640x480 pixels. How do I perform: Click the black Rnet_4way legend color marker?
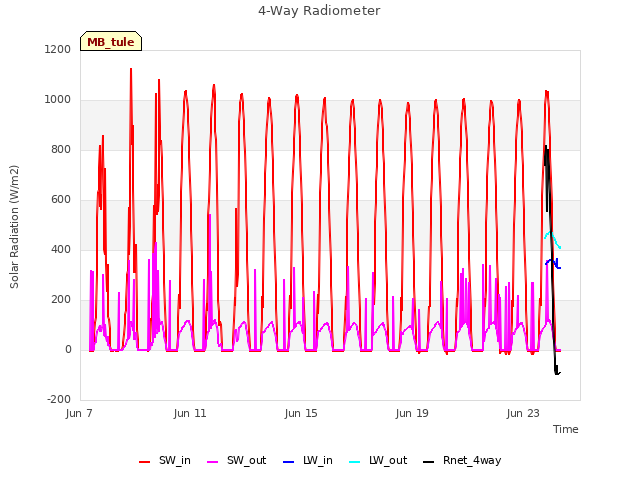pos(429,462)
